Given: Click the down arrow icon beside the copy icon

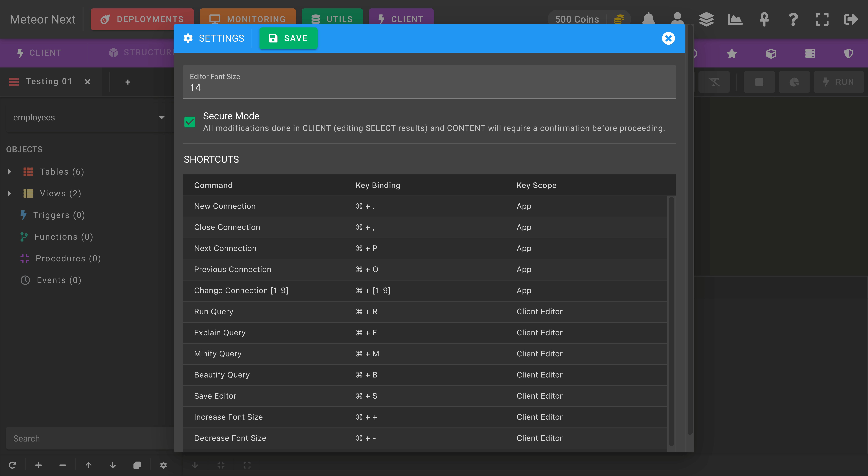Looking at the screenshot, I should [x=113, y=465].
